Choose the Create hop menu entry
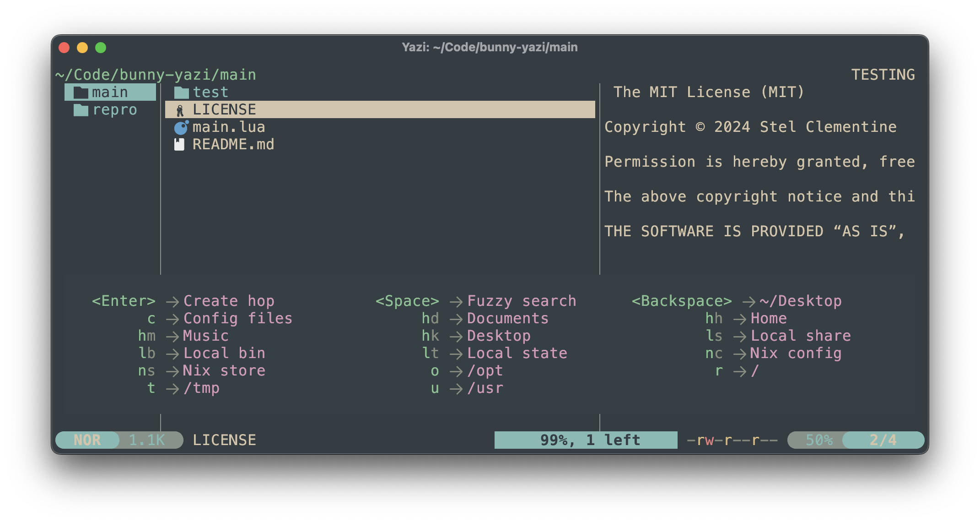Image resolution: width=980 pixels, height=522 pixels. point(229,301)
